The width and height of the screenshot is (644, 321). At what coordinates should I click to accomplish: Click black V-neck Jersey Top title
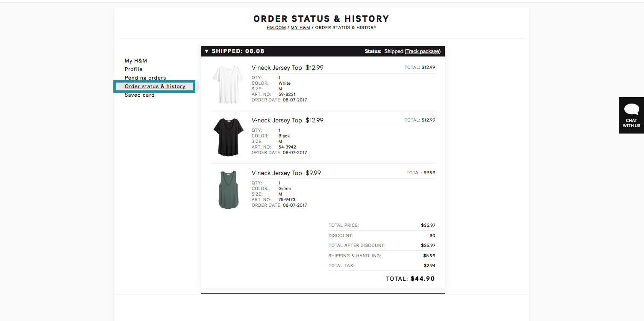pyautogui.click(x=277, y=120)
